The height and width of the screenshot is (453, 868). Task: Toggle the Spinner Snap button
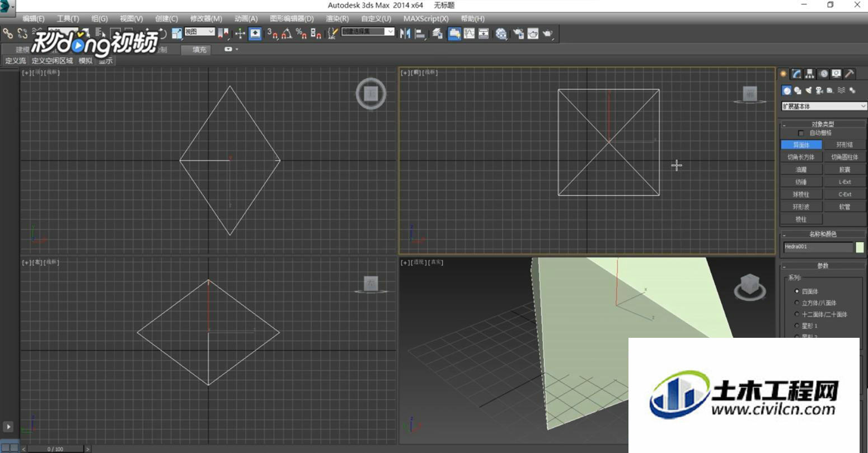click(x=316, y=34)
